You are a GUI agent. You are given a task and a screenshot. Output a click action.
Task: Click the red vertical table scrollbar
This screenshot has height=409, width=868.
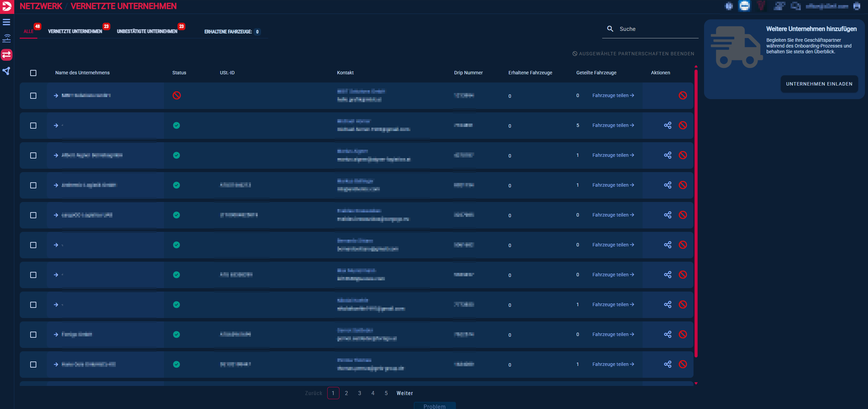(696, 212)
